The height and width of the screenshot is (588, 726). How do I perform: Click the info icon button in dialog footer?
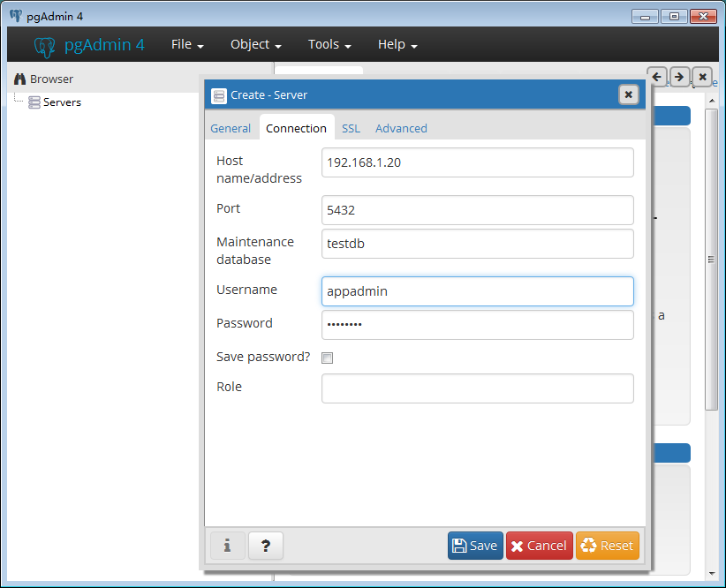227,546
